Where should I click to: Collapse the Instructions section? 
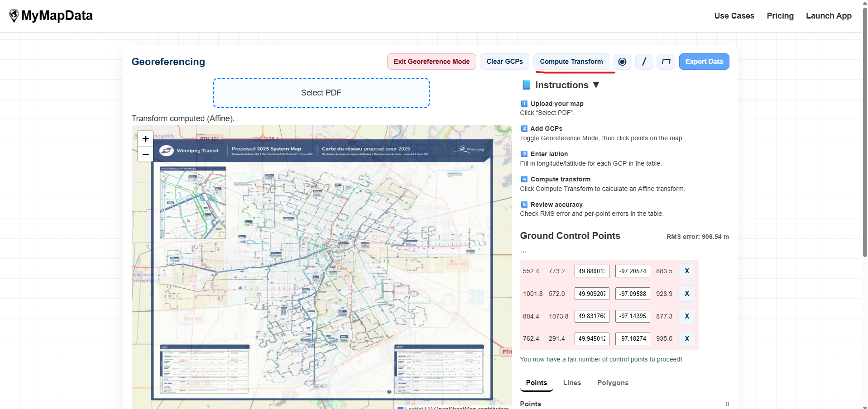click(596, 85)
